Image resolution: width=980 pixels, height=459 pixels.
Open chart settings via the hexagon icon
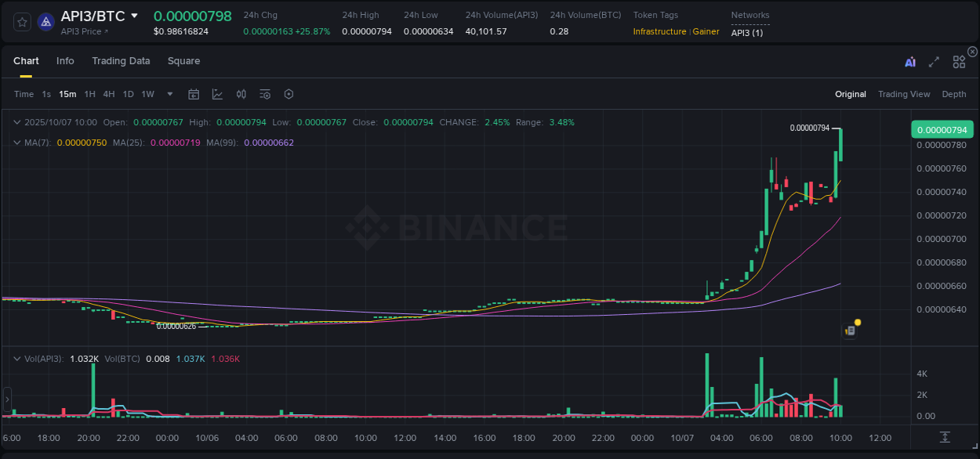[289, 94]
